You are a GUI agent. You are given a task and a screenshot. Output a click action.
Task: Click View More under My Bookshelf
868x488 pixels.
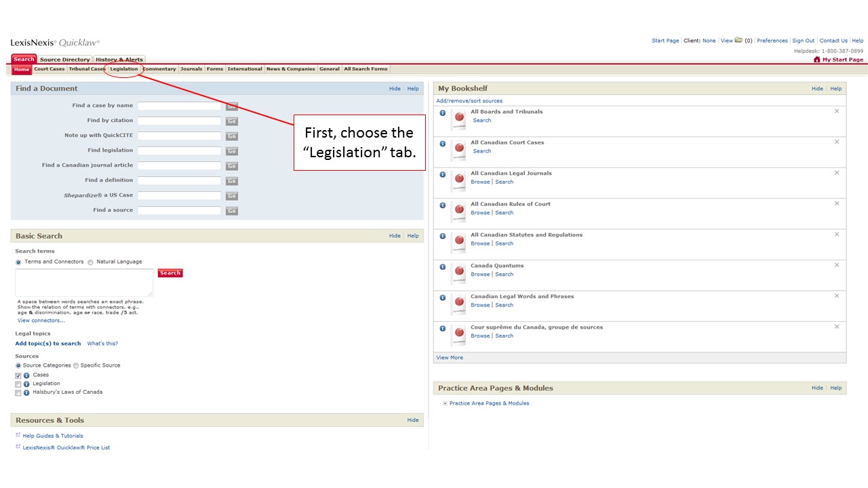tap(450, 358)
